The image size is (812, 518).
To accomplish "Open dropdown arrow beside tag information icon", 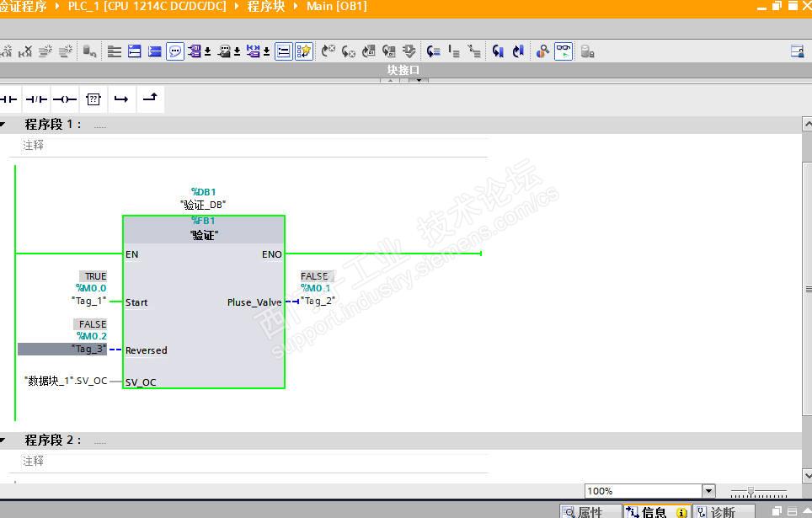I will (238, 51).
